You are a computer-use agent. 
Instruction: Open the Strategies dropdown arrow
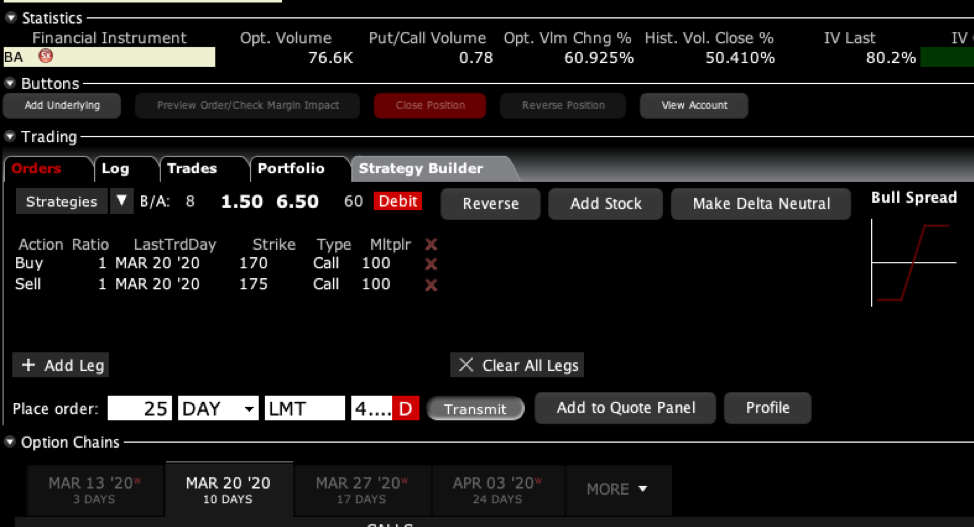121,202
